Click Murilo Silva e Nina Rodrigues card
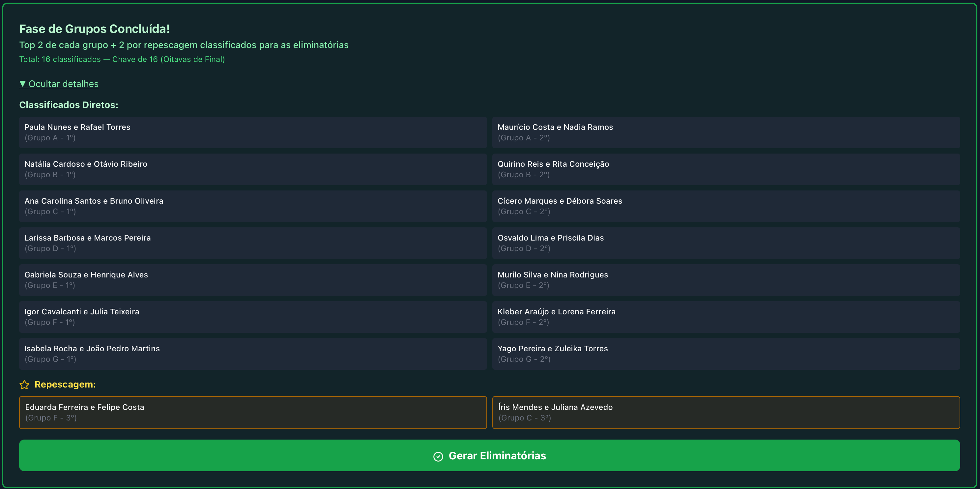Viewport: 980px width, 489px height. pyautogui.click(x=726, y=280)
